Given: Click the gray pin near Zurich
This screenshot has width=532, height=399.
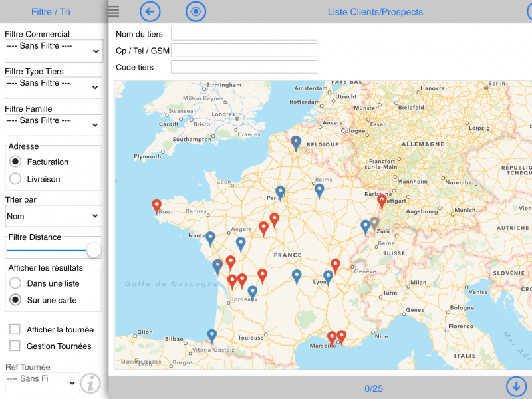Looking at the screenshot, I should click(374, 224).
